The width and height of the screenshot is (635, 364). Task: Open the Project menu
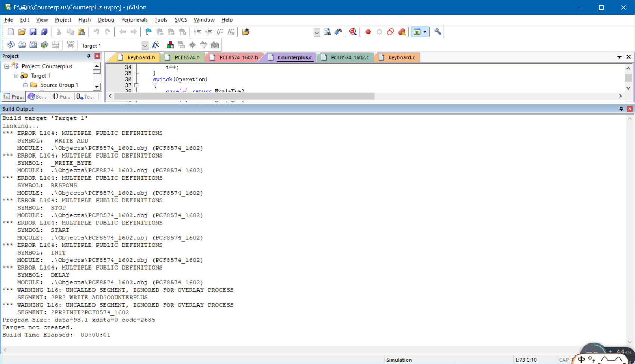[63, 20]
